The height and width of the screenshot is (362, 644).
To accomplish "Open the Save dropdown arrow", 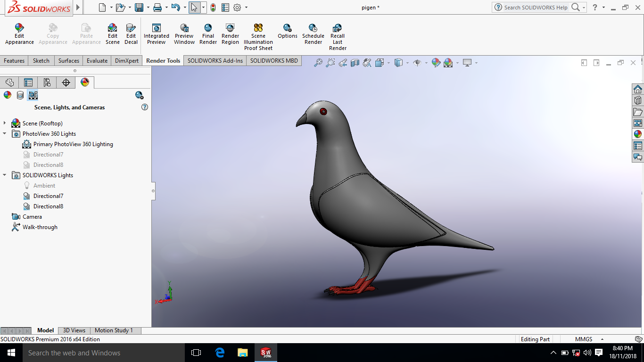I will click(147, 8).
